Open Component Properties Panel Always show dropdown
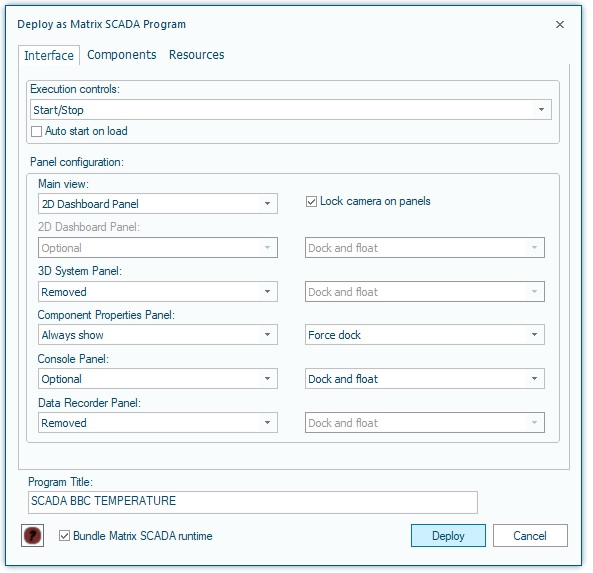Screen dimensions: 593x573 click(x=158, y=335)
